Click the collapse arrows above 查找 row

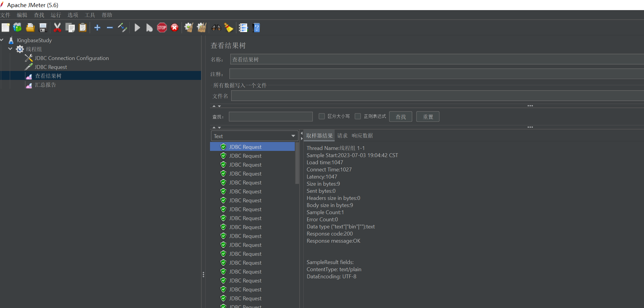[x=217, y=106]
